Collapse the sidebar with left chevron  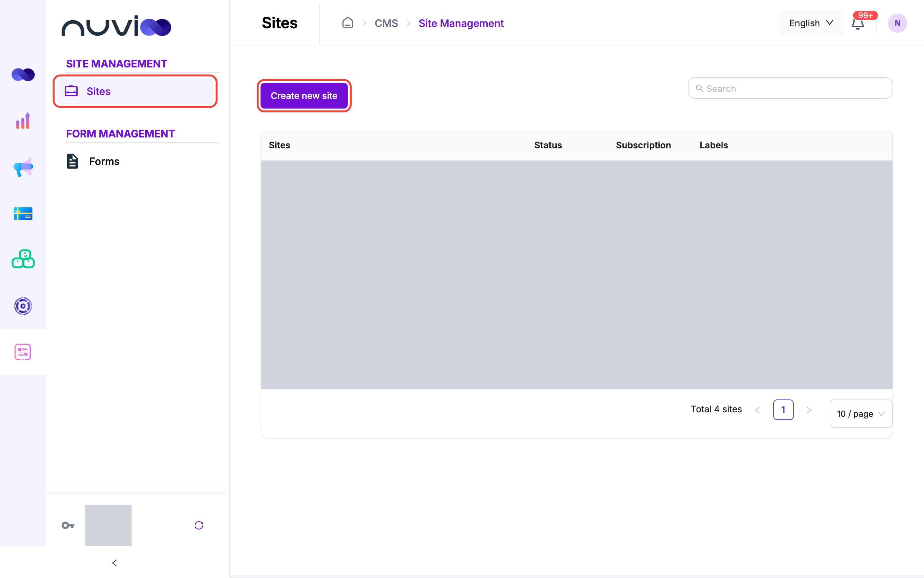[x=115, y=563]
